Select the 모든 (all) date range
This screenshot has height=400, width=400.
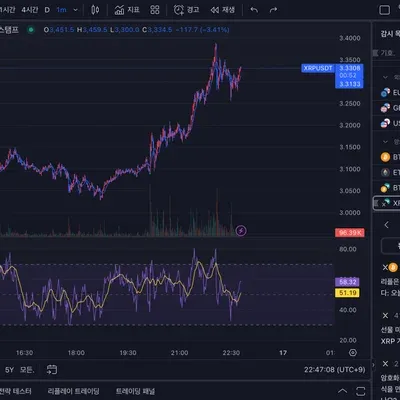click(x=26, y=370)
